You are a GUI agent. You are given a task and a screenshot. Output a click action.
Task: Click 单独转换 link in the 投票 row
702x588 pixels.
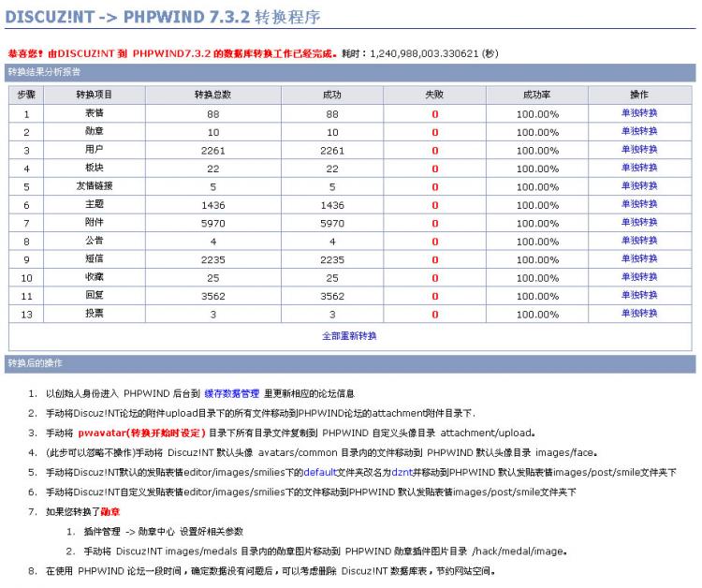coord(639,314)
